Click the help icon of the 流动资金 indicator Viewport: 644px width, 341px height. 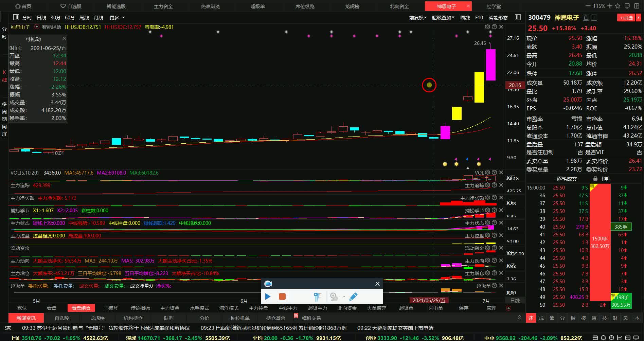[x=494, y=248]
